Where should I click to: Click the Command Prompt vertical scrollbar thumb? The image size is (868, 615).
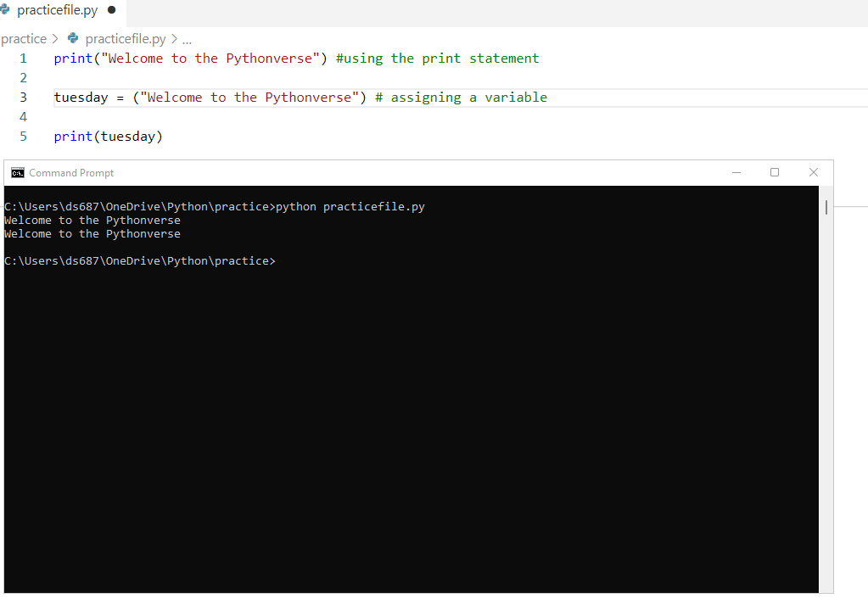(826, 208)
